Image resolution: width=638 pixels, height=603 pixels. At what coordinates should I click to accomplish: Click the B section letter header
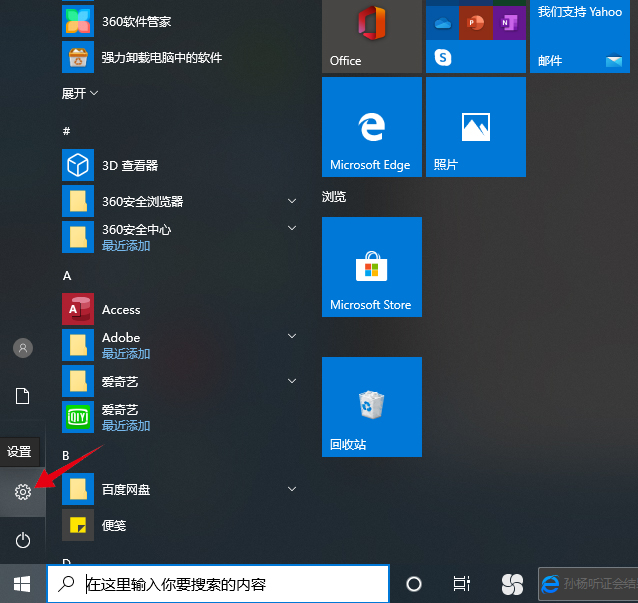[66, 456]
